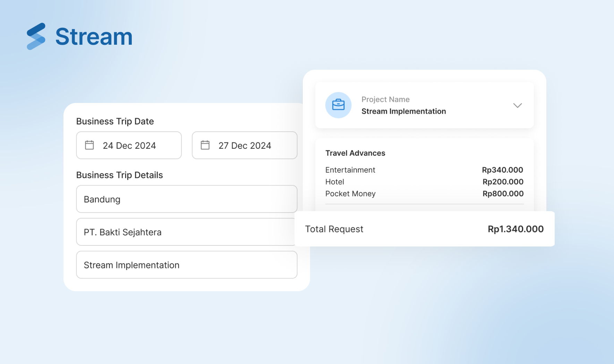Click the Rp800.000 pocket money amount
The width and height of the screenshot is (614, 364).
pos(503,193)
